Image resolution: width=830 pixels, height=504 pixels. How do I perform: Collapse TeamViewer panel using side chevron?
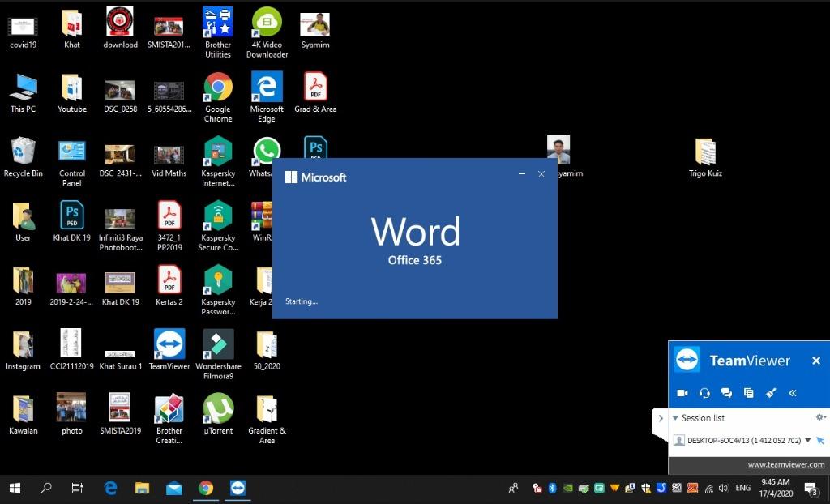[x=660, y=419]
